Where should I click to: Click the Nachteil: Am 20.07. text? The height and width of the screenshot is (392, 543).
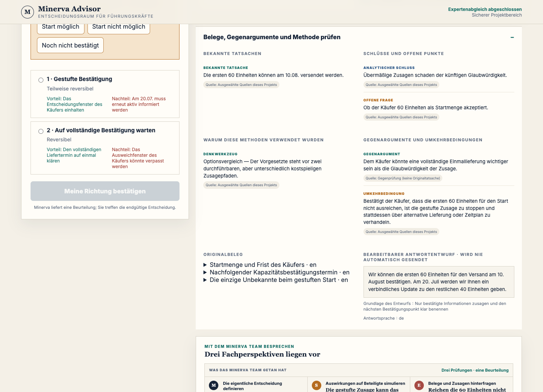point(139,104)
